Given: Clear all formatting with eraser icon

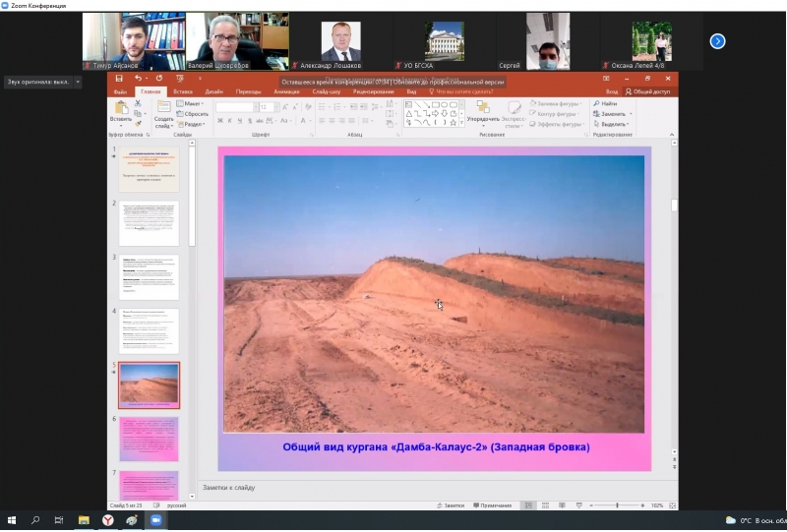Looking at the screenshot, I should pyautogui.click(x=308, y=107).
